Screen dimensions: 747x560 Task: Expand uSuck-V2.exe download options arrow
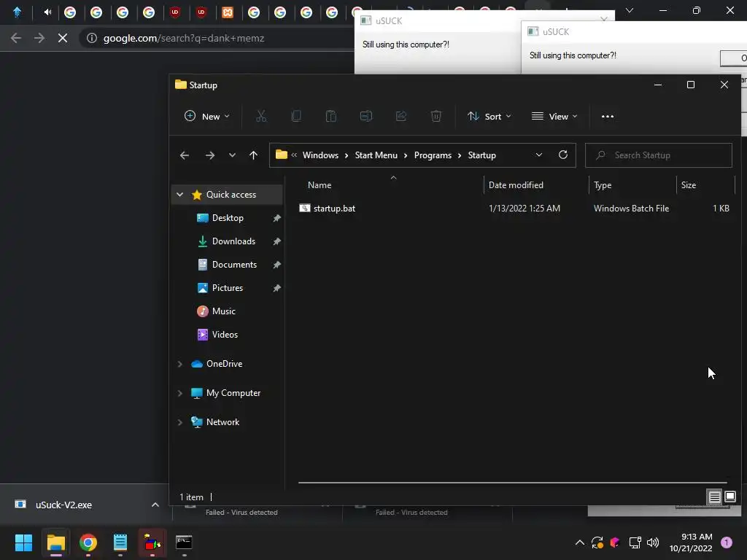pos(155,505)
